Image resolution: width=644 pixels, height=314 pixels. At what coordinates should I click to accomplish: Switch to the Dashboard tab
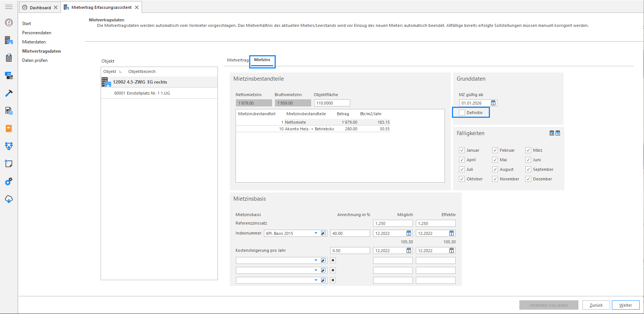[40, 7]
